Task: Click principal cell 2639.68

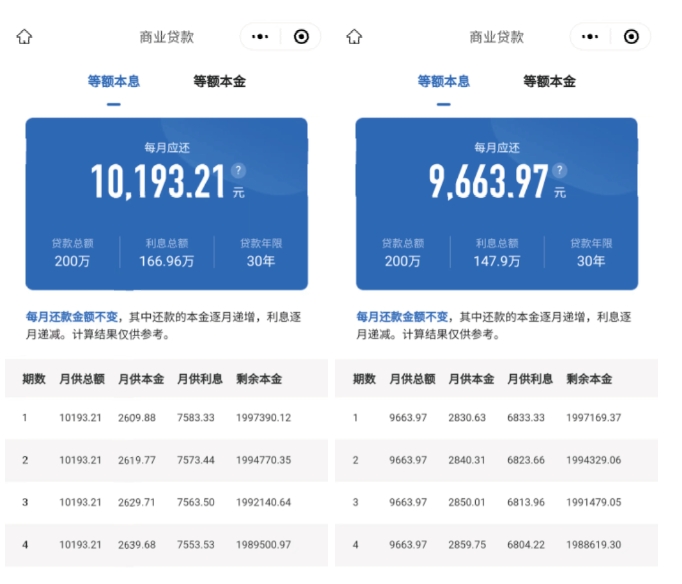Action: click(x=137, y=544)
